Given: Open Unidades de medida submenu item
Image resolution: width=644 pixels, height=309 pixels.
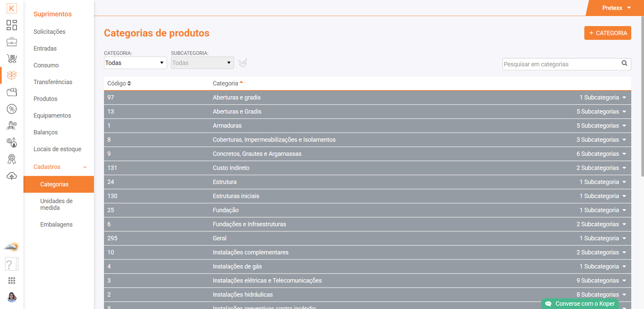Looking at the screenshot, I should pyautogui.click(x=56, y=204).
